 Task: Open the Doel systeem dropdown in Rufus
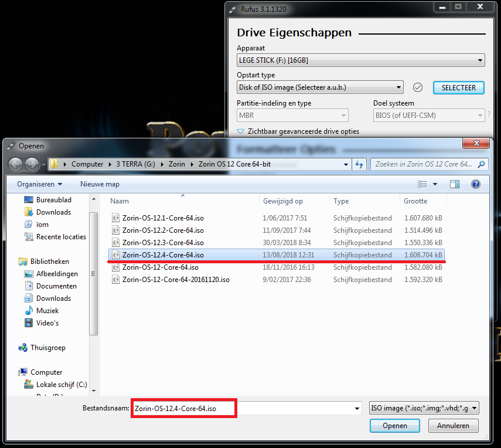click(480, 116)
